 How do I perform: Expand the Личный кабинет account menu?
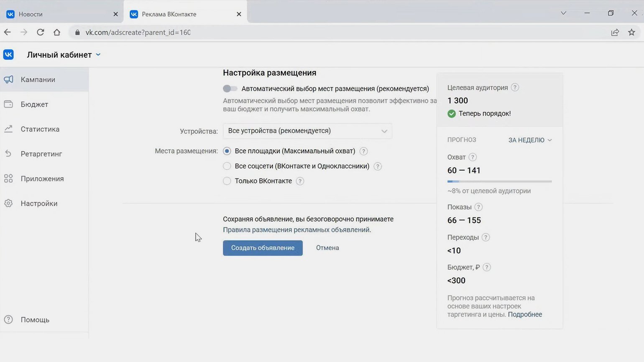[x=64, y=55]
